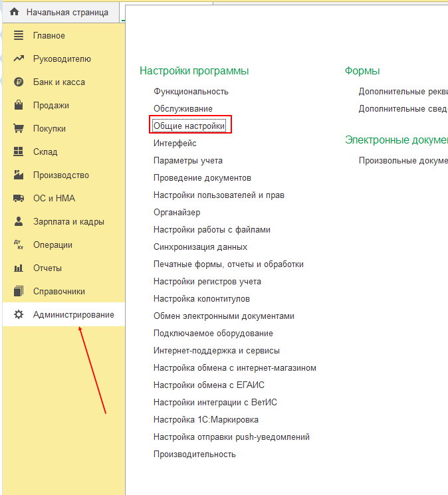The height and width of the screenshot is (495, 448).
Task: Switch to the Покупки section
Action: click(x=64, y=128)
